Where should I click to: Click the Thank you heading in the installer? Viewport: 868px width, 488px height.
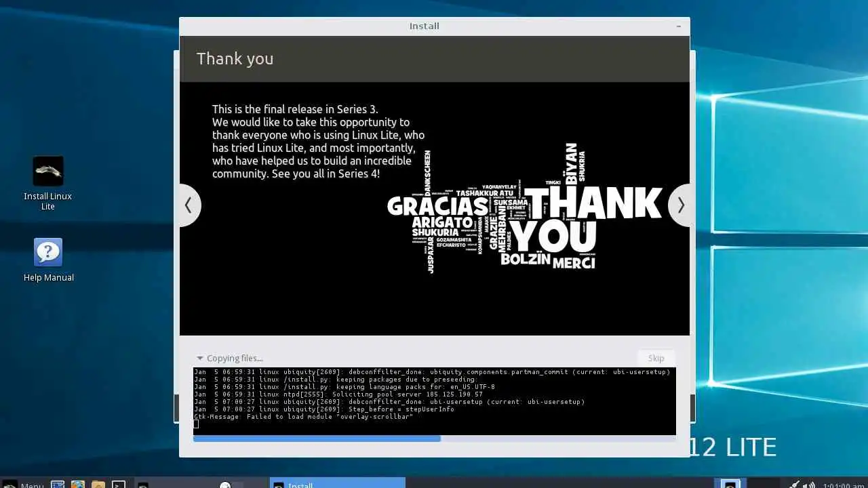(x=235, y=59)
